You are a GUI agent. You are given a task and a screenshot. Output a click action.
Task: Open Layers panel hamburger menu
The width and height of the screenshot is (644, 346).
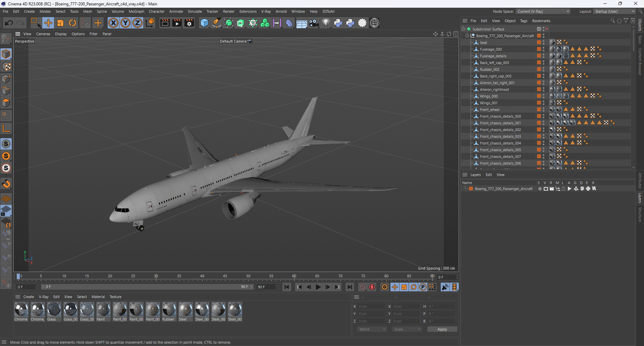tap(465, 175)
